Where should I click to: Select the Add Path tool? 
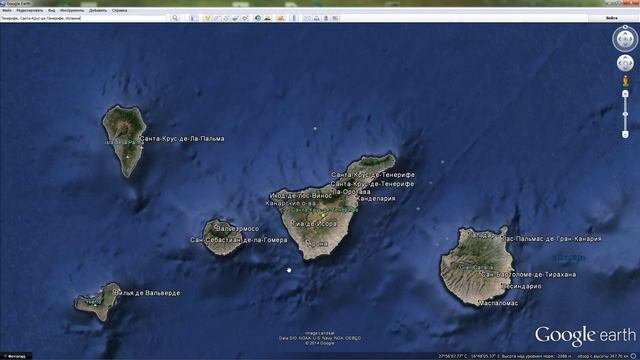pos(226,18)
